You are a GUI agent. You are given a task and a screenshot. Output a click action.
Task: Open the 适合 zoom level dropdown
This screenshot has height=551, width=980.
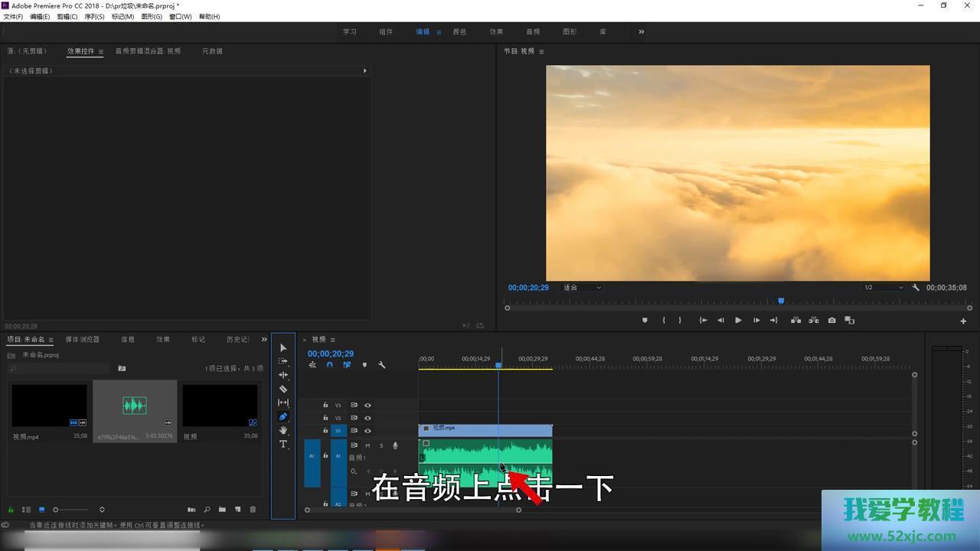click(582, 288)
